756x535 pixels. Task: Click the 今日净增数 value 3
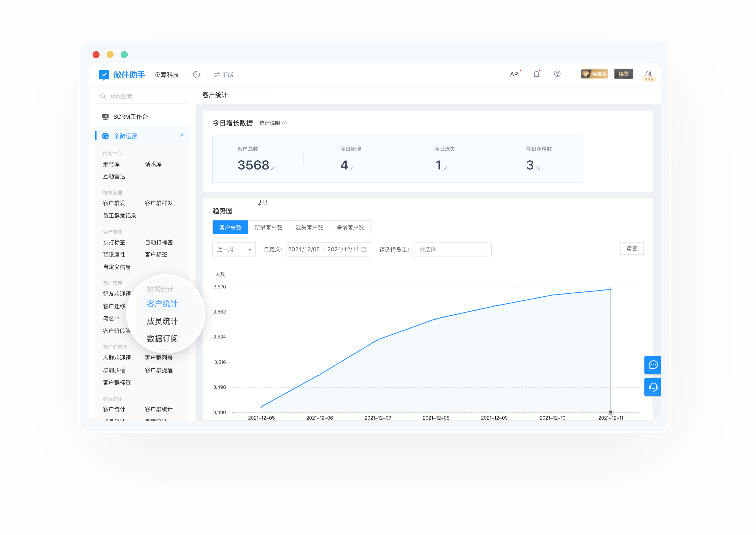pos(530,165)
